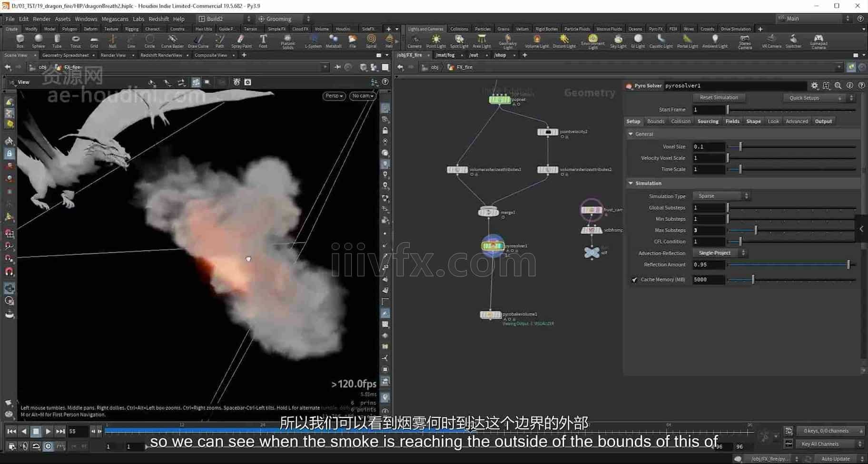Add a Volume Light from the shelf
The height and width of the screenshot is (464, 868).
click(537, 41)
